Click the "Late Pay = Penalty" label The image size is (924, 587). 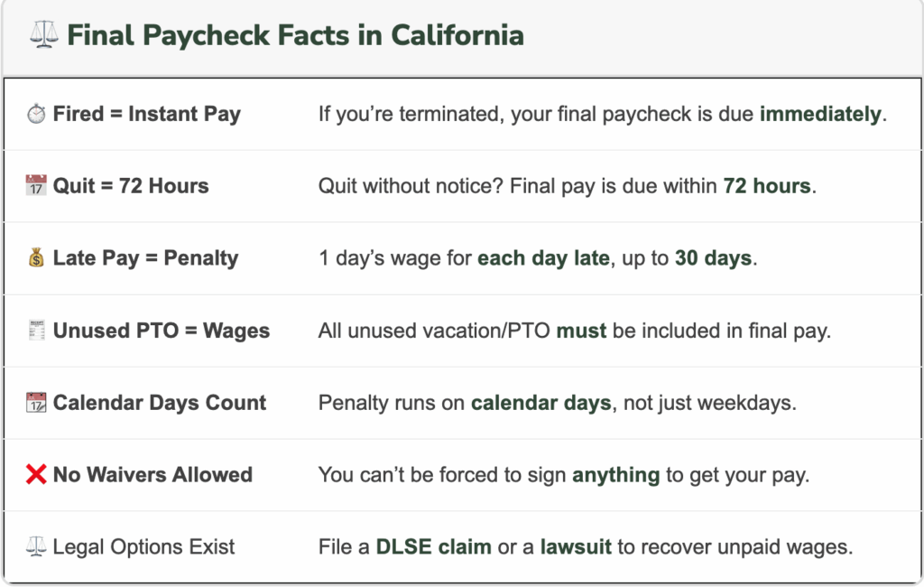click(145, 258)
